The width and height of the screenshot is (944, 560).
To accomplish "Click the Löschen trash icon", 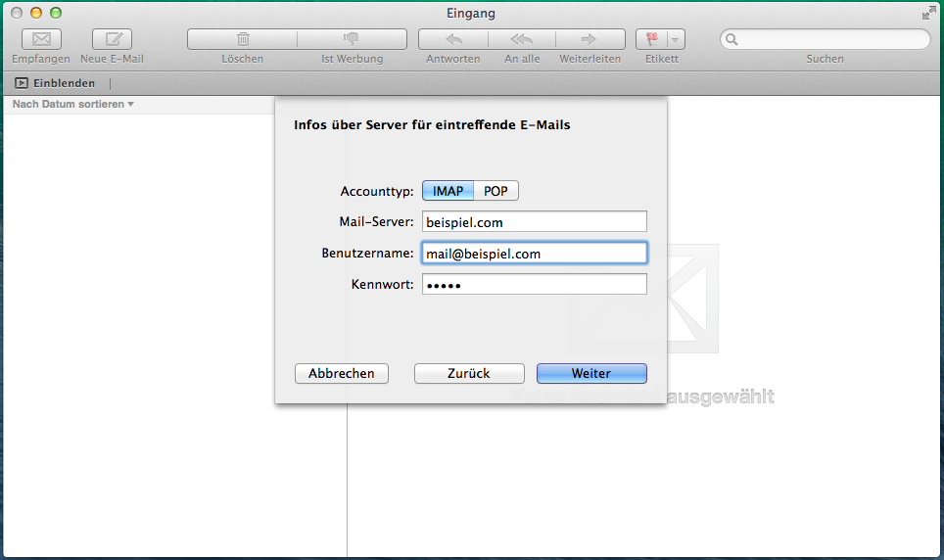I will coord(242,39).
